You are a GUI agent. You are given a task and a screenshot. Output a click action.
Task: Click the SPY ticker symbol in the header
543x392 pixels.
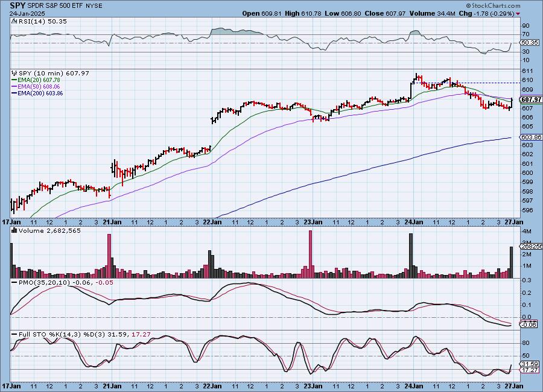[17, 5]
